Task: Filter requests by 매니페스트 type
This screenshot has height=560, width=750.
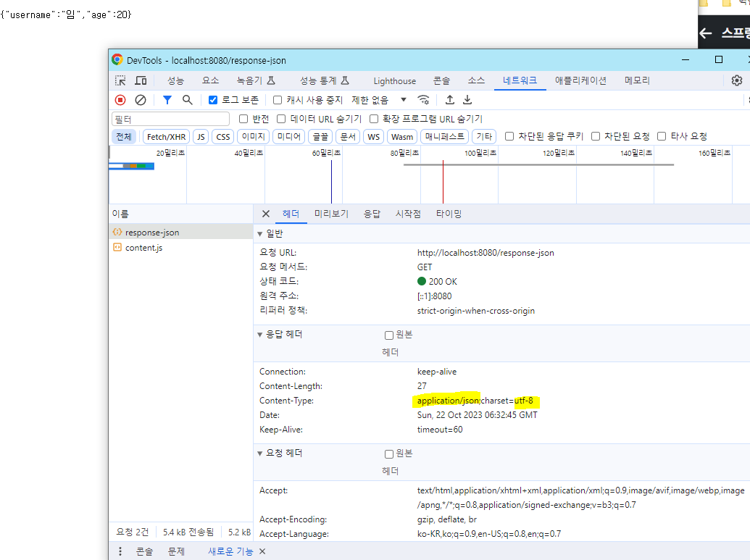Action: 444,137
